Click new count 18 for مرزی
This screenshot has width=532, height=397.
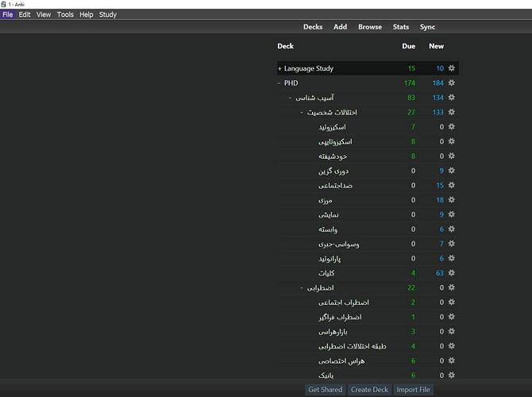(x=440, y=200)
